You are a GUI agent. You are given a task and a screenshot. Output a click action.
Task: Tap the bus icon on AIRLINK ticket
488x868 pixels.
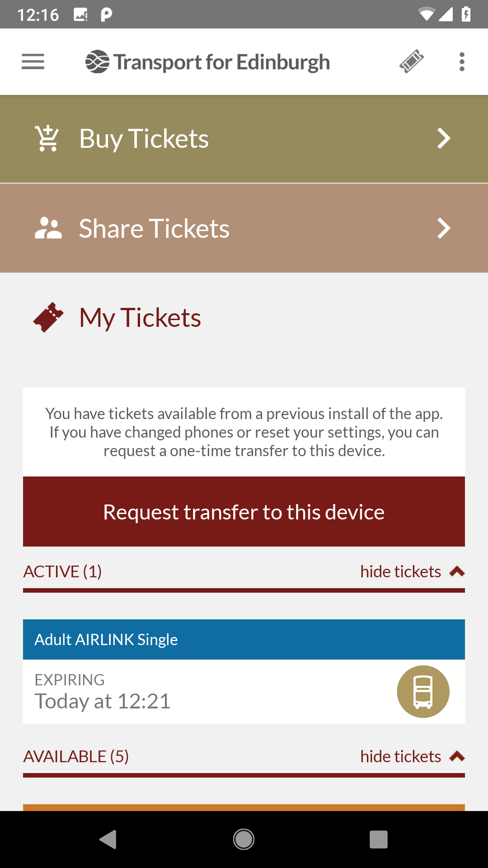point(423,692)
